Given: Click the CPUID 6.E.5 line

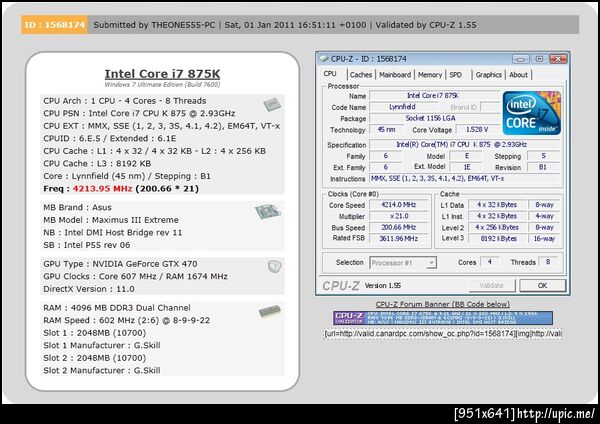Looking at the screenshot, I should tap(110, 139).
